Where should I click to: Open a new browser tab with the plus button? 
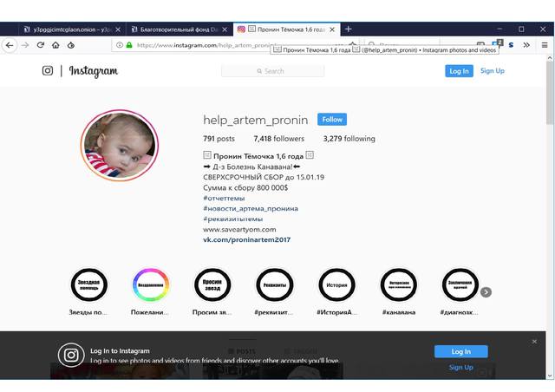coord(349,29)
